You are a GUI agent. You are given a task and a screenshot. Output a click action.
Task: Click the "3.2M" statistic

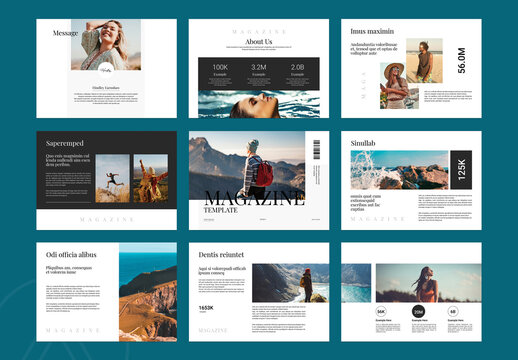[259, 67]
